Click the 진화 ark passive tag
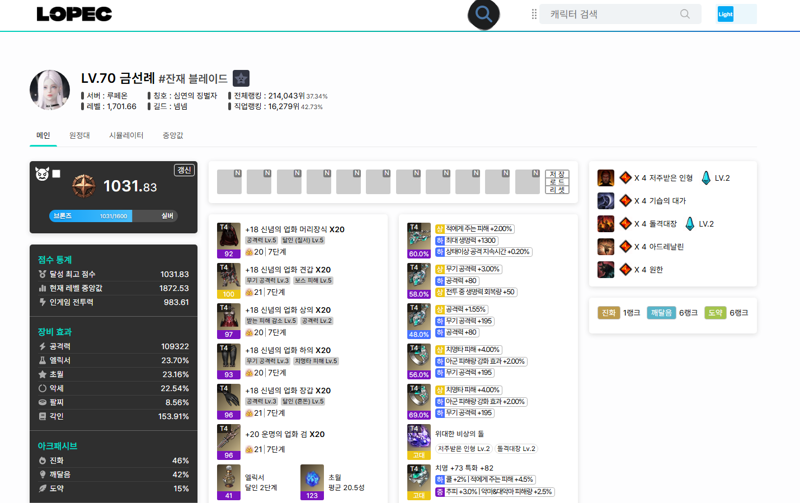 [x=609, y=313]
